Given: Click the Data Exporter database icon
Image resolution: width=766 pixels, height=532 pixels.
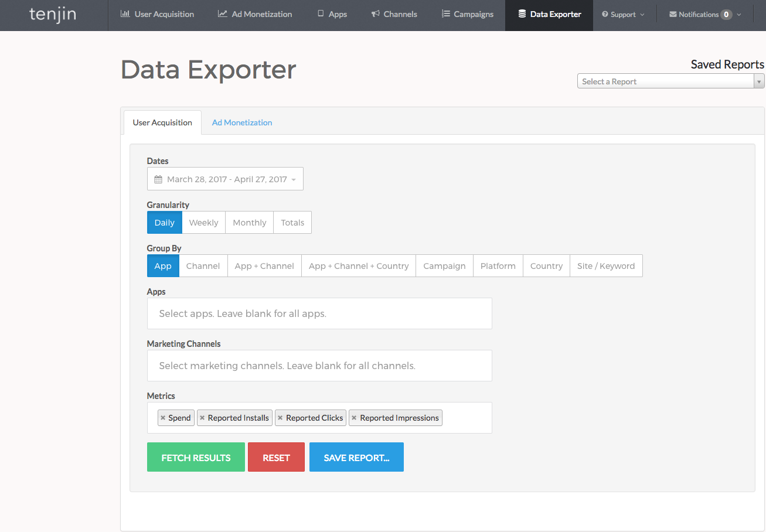Looking at the screenshot, I should click(x=522, y=13).
